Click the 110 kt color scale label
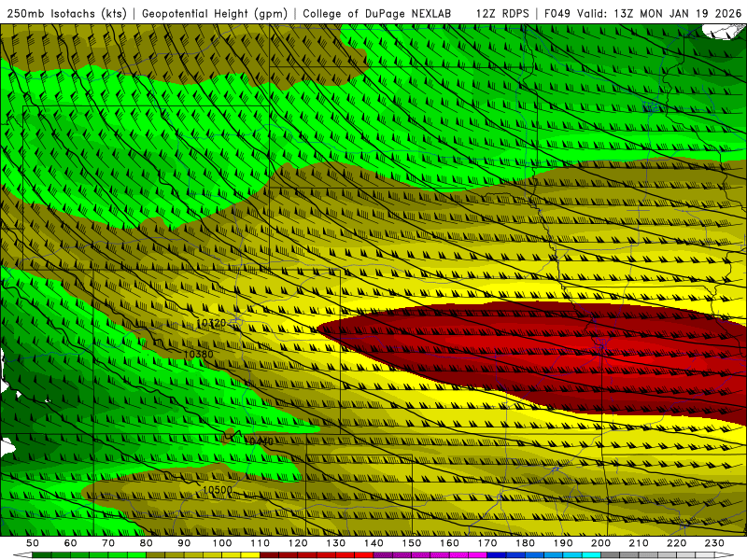Screen dimensions: 747x560 coord(261,543)
